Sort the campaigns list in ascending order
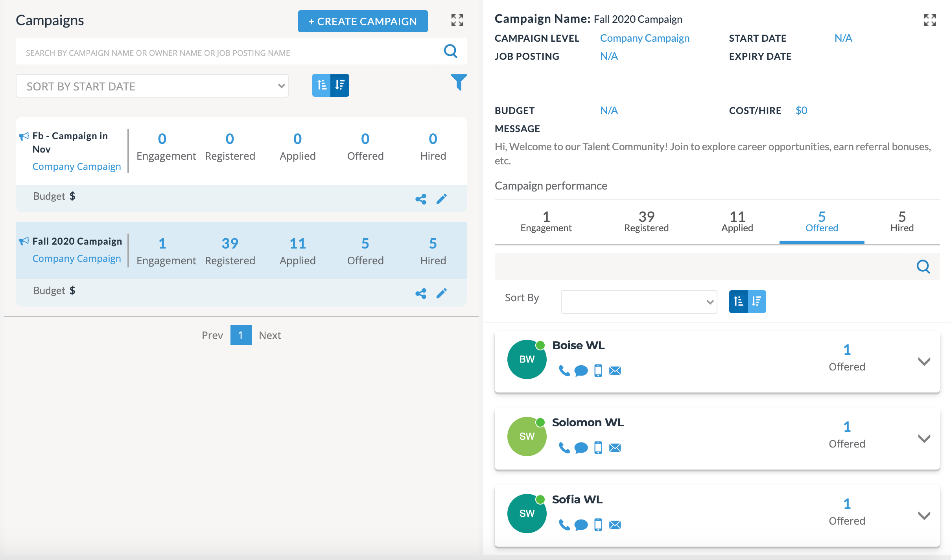The image size is (951, 560). click(x=322, y=85)
